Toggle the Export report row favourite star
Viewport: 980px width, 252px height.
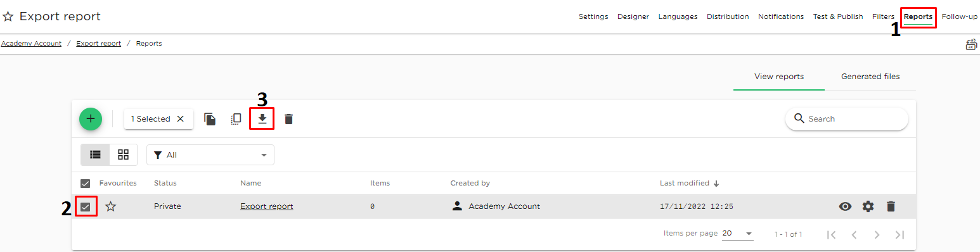(111, 206)
